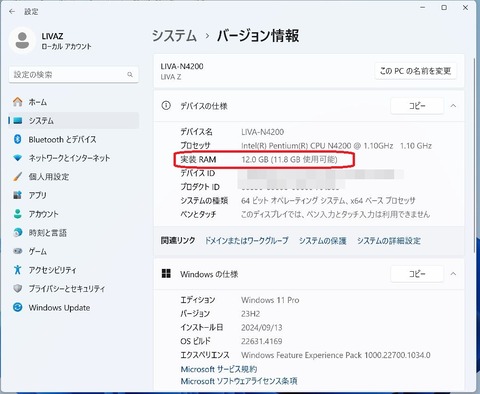The image size is (480, 394).
Task: Click the back arrow icon in title bar
Action: pyautogui.click(x=12, y=11)
